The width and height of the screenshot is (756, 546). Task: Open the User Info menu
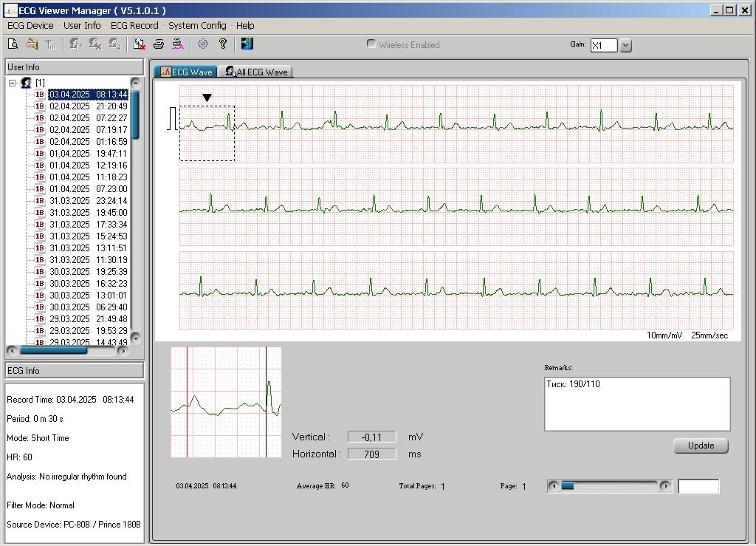point(82,26)
